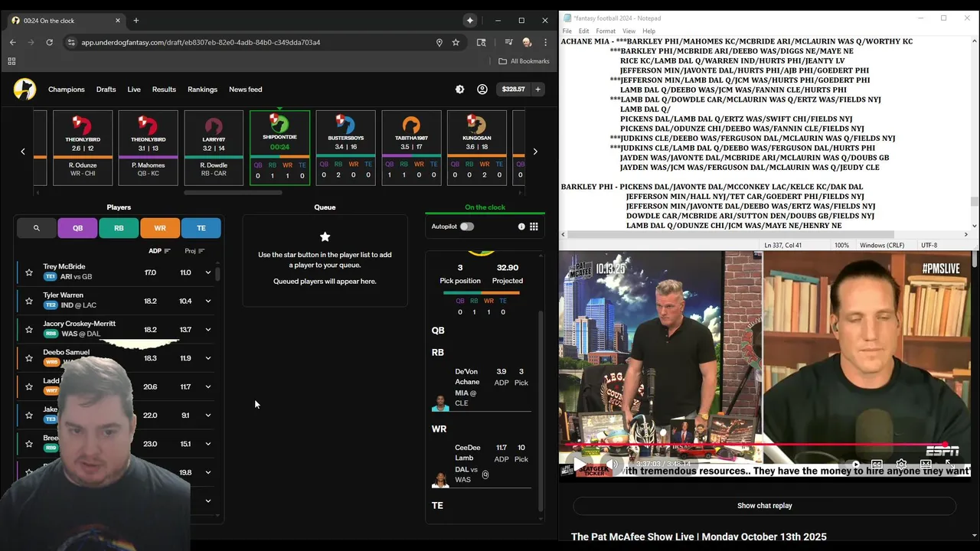Go to the Drafts page
980x551 pixels.
(106, 90)
